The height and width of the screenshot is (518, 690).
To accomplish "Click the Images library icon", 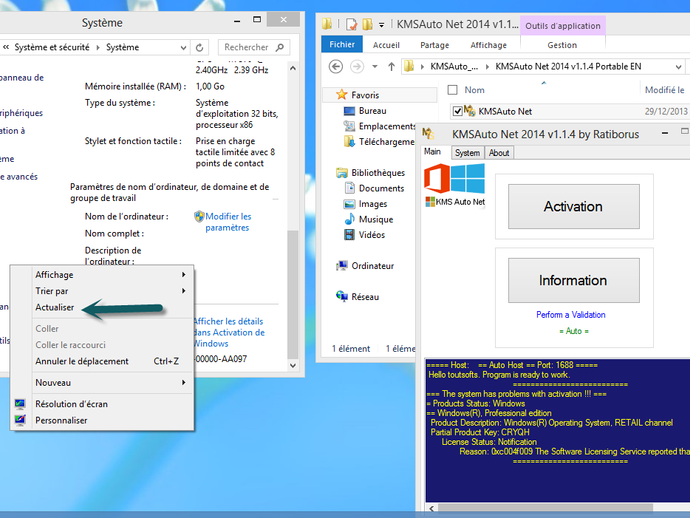I will pos(349,204).
